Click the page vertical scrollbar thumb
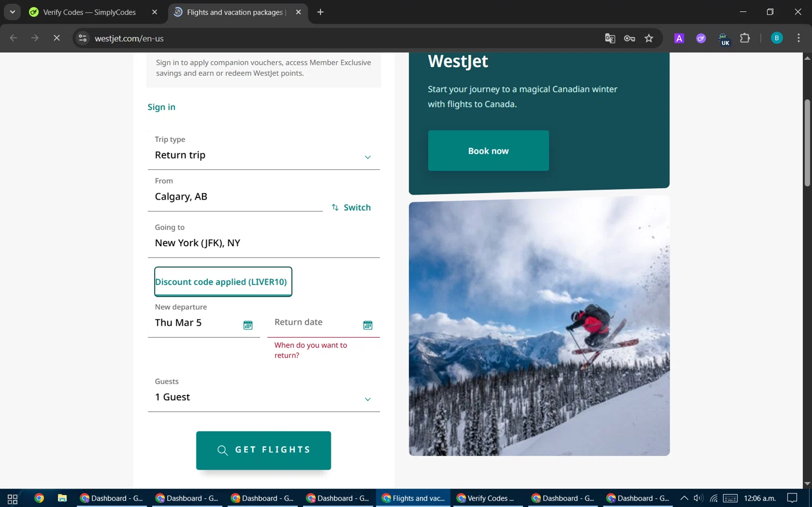This screenshot has height=507, width=812. (807, 143)
